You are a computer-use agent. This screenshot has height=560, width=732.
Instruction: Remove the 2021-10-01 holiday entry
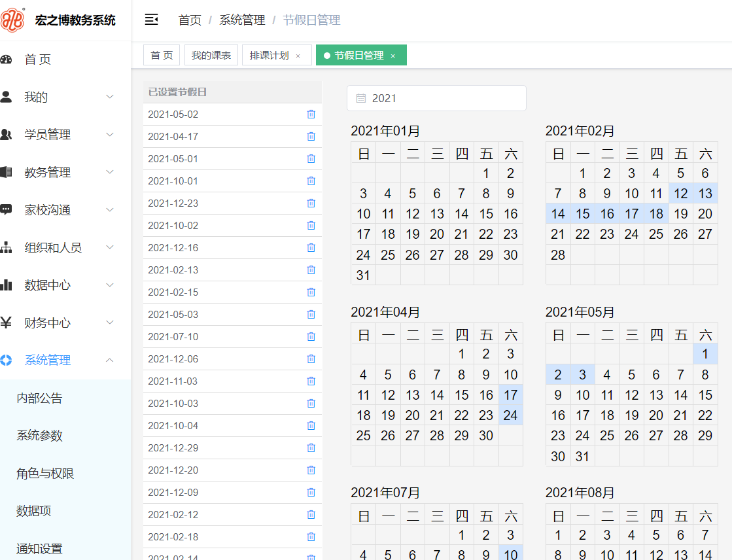311,181
